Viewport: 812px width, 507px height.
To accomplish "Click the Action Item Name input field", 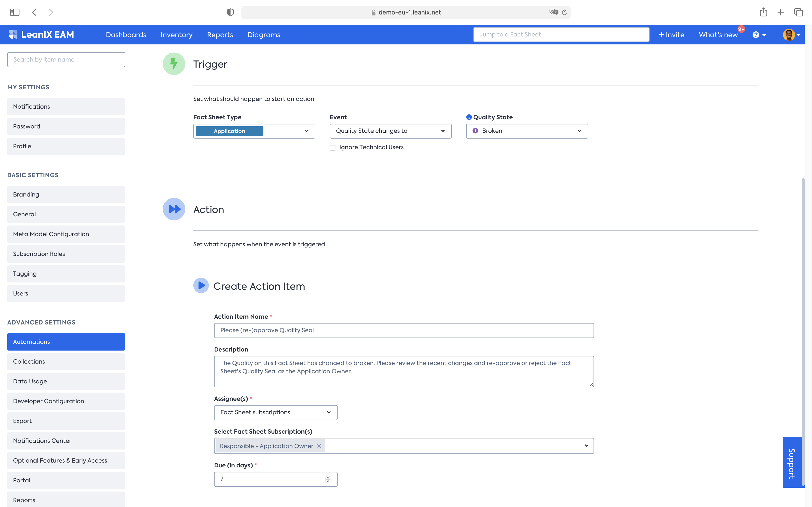I will pos(403,330).
